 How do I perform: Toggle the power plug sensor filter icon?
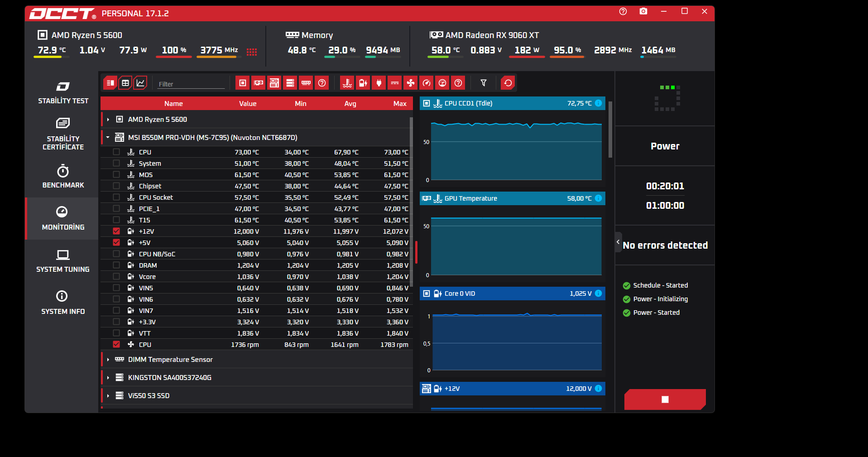point(379,83)
